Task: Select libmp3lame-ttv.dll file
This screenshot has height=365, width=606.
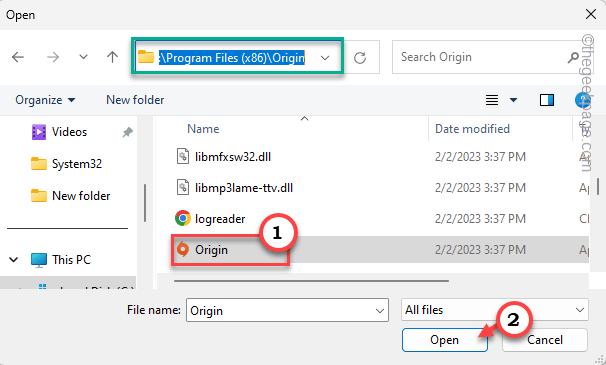Action: point(244,188)
